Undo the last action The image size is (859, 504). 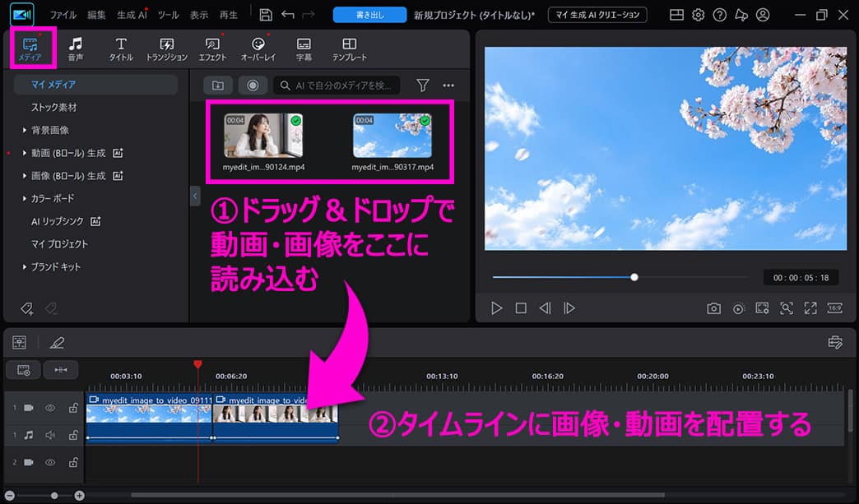click(x=288, y=15)
